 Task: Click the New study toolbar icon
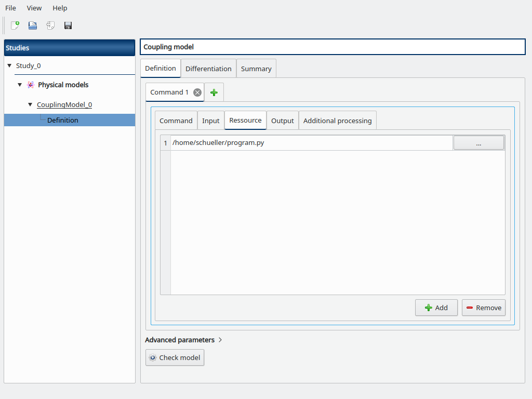(15, 25)
